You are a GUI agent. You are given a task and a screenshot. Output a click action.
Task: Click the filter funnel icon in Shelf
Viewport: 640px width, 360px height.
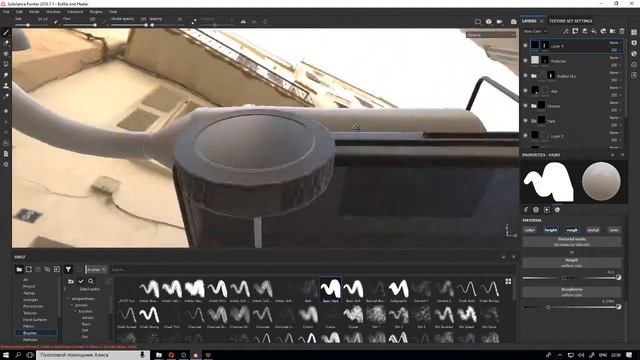pyautogui.click(x=68, y=269)
